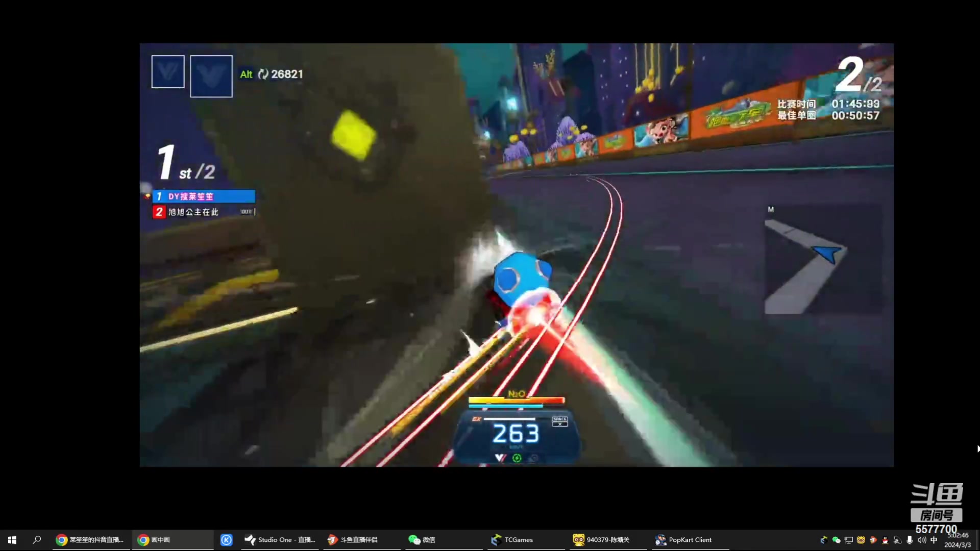This screenshot has width=980, height=551.
Task: Switch to TCGames taskbar window
Action: click(x=526, y=540)
